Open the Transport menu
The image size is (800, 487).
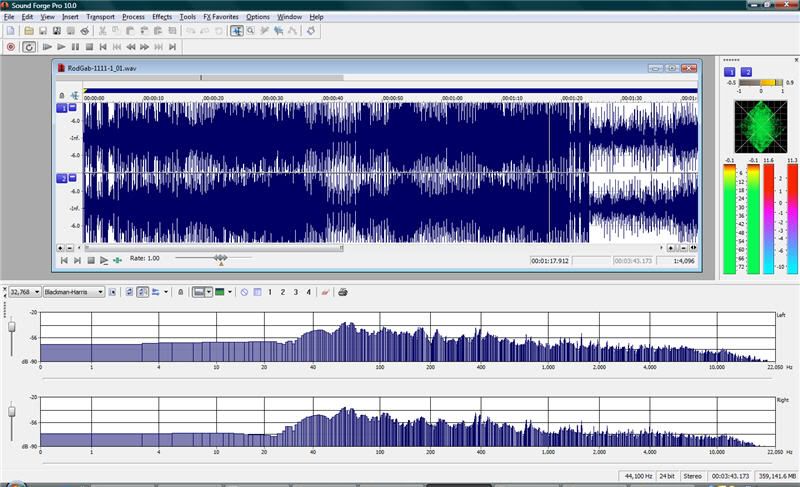click(x=100, y=17)
